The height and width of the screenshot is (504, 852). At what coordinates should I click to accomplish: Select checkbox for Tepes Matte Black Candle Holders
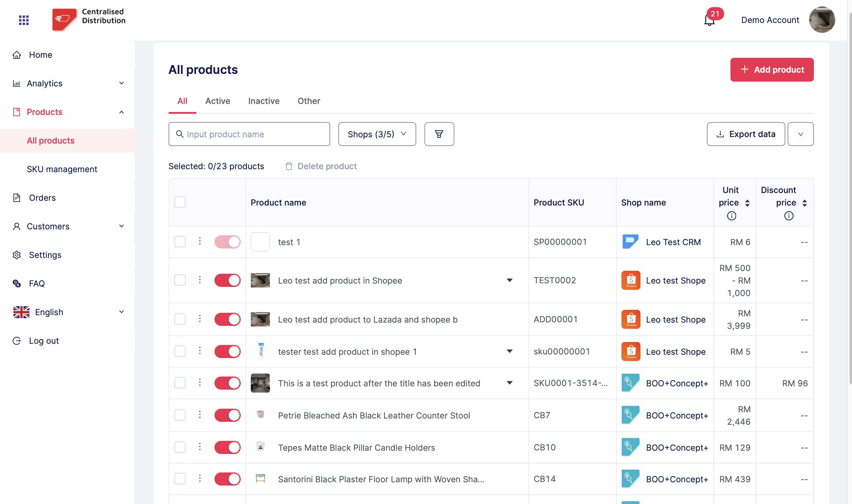[x=180, y=447]
